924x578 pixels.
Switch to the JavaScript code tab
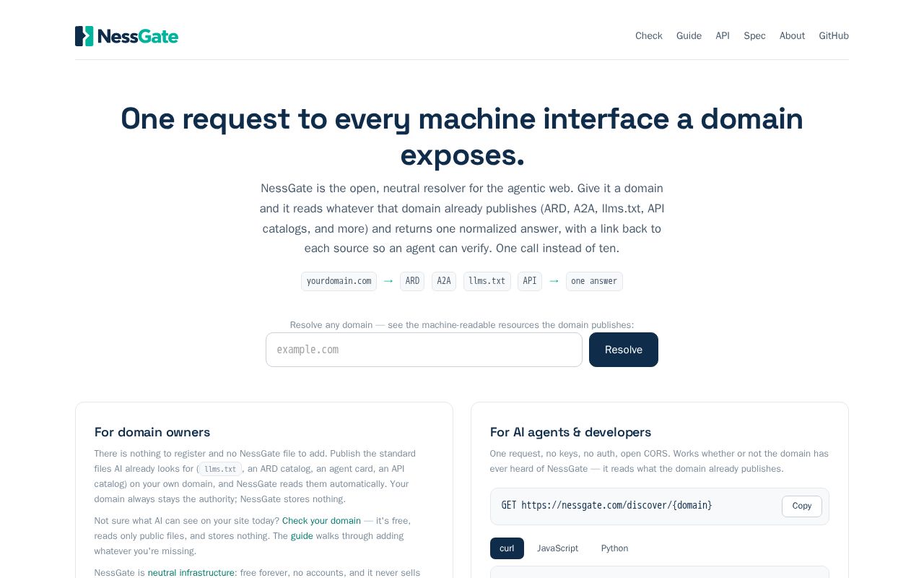click(x=557, y=548)
